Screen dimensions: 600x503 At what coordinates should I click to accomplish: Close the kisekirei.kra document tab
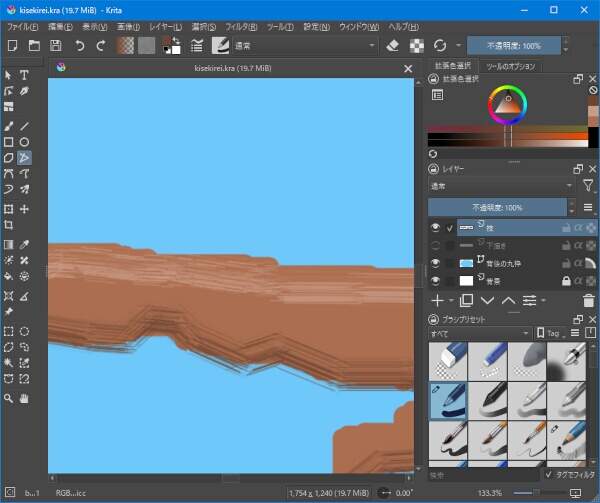pyautogui.click(x=407, y=68)
